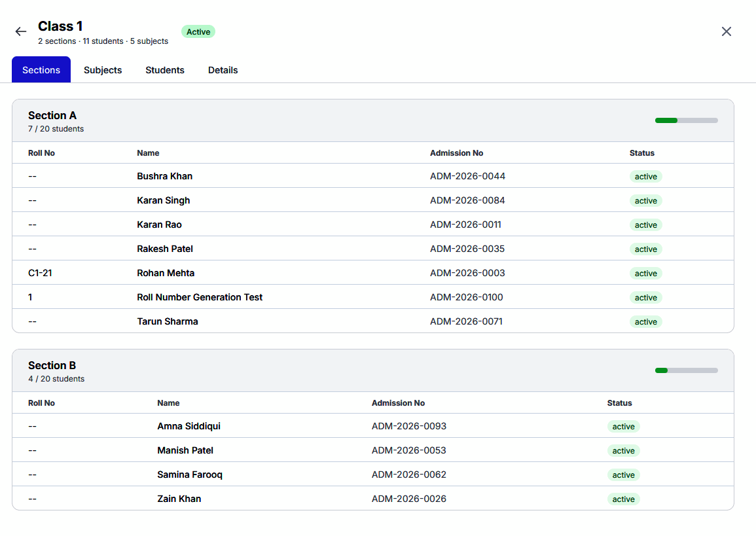Select the Details tab

click(223, 70)
